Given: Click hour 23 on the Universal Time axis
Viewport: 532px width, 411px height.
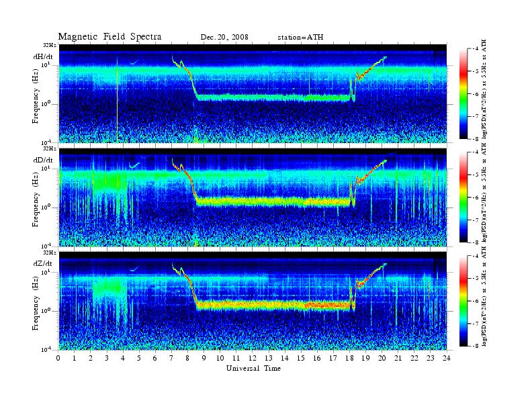Looking at the screenshot, I should (x=430, y=358).
